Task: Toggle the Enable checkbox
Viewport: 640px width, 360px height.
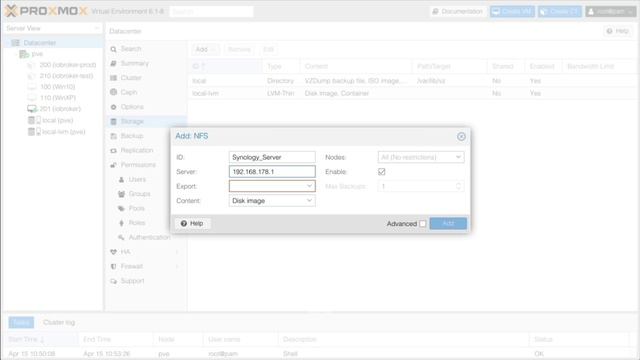Action: tap(382, 172)
